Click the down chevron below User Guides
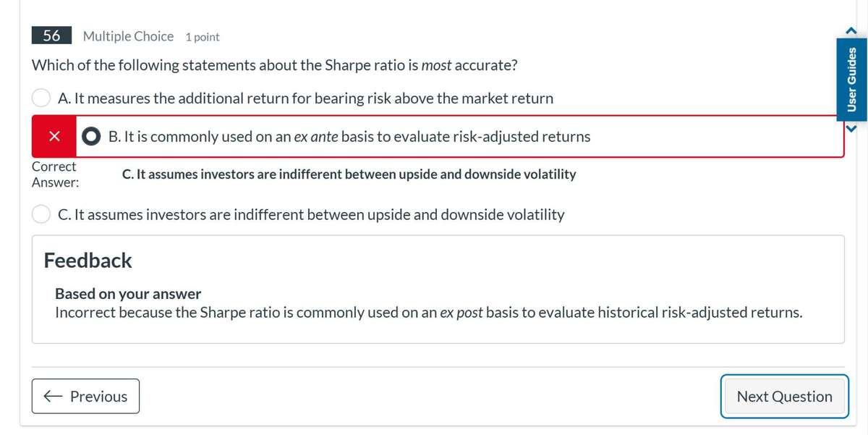Viewport: 868px width, 435px height. (x=851, y=130)
